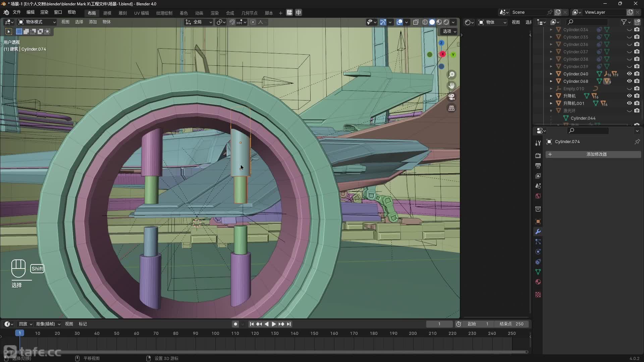The image size is (644, 362).
Task: Open the Modifiers wrench properties tab
Action: pos(538,232)
